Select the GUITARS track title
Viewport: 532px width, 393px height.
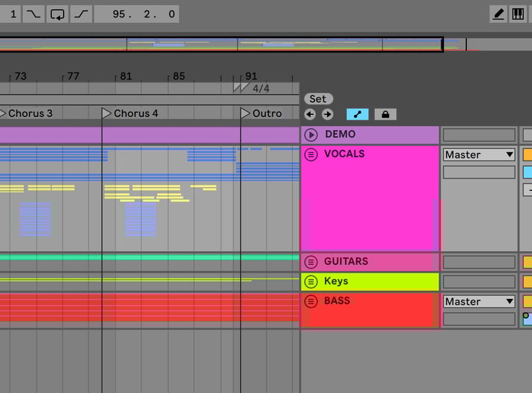(346, 262)
